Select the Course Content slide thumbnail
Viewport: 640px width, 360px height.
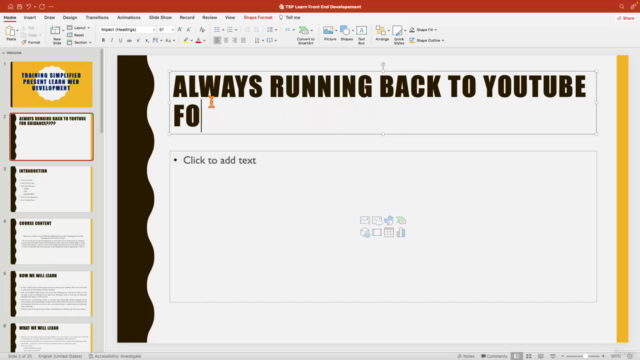51,241
